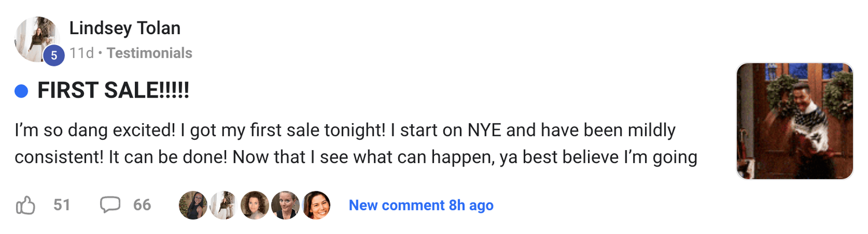Click the thumbs-up like icon
The image size is (868, 234).
(25, 205)
